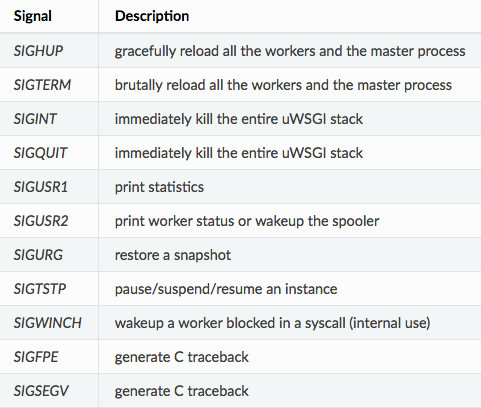This screenshot has width=481, height=408.
Task: Click the SIGURG signal name
Action: click(x=38, y=255)
